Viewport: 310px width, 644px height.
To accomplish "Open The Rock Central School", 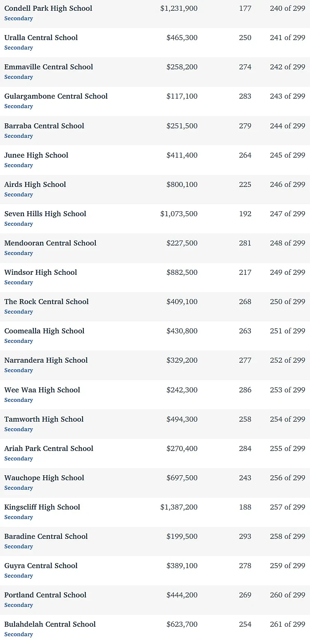I will pyautogui.click(x=46, y=302).
